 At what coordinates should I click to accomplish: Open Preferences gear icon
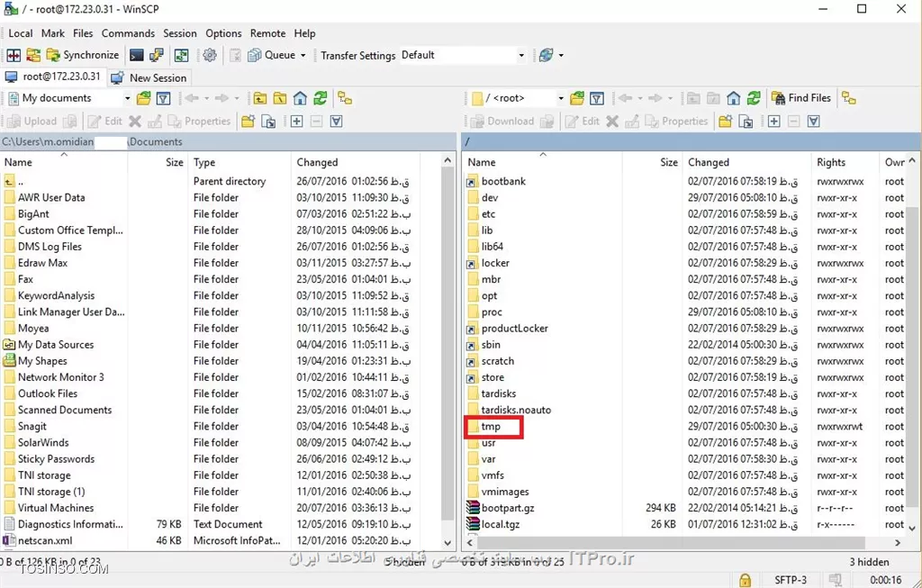point(209,55)
